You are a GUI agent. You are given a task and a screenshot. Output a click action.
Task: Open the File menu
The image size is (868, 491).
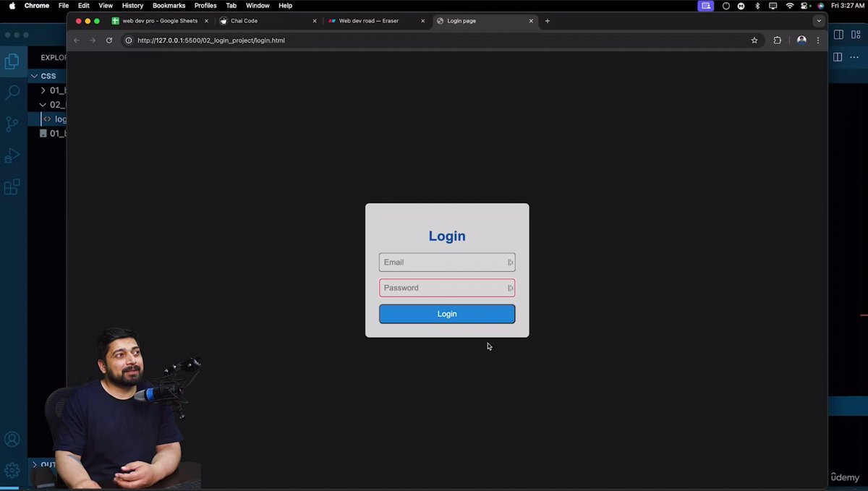[x=64, y=6]
